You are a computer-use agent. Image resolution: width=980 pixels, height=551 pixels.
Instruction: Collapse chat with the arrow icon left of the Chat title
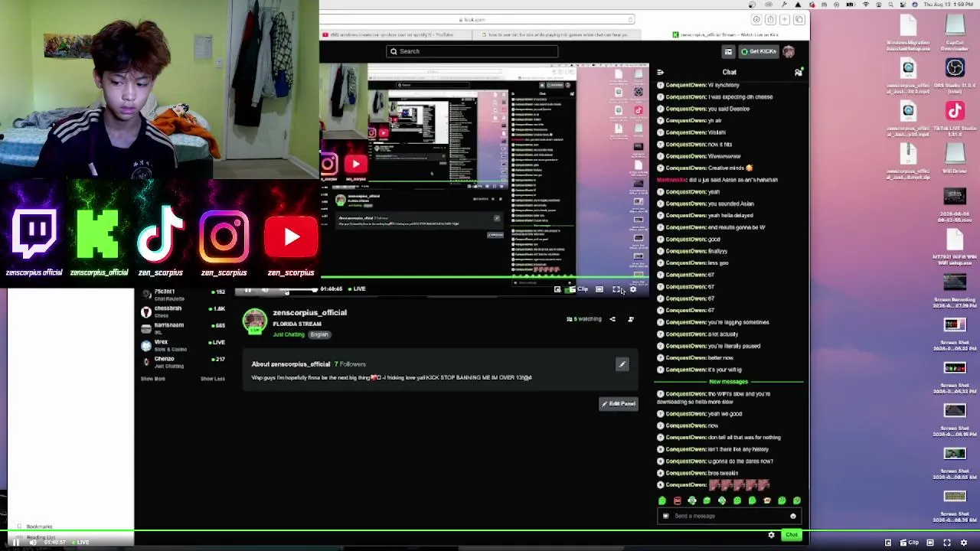[x=661, y=72]
